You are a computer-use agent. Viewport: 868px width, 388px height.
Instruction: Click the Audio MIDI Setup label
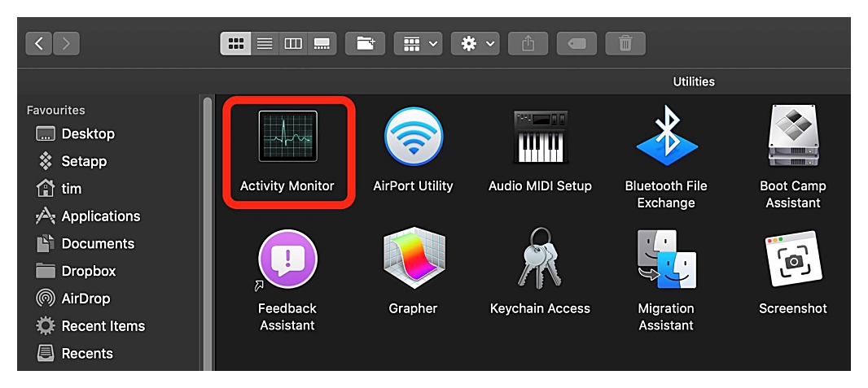click(x=540, y=185)
